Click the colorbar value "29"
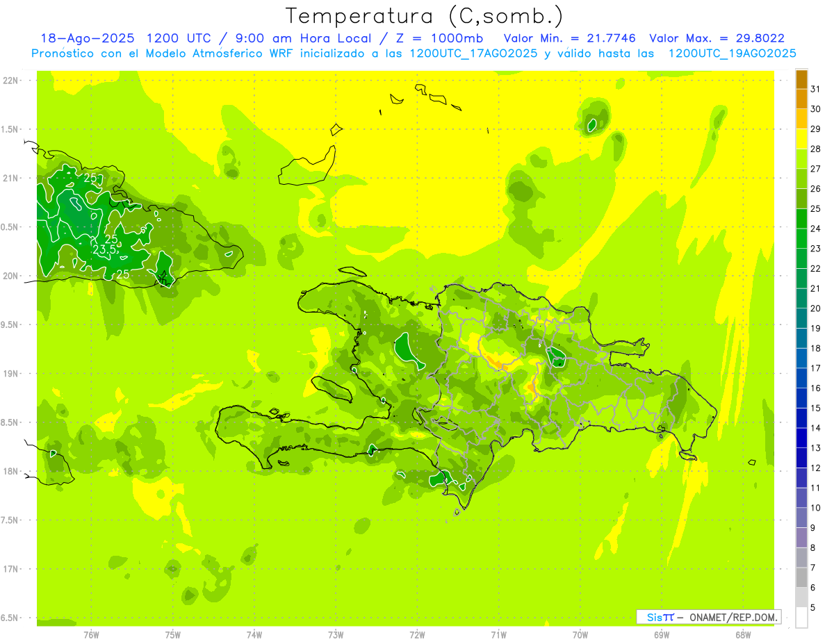834x644 pixels. pyautogui.click(x=816, y=129)
